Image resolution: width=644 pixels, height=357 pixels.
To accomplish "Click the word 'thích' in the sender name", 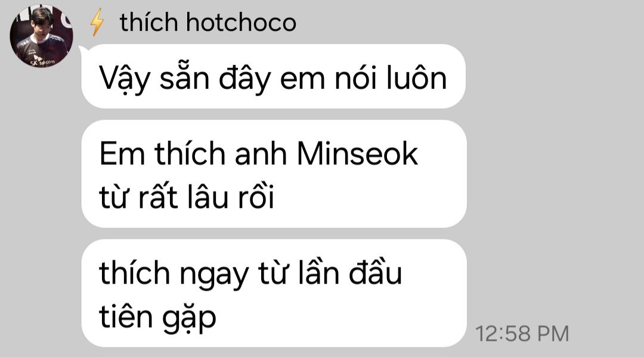I will (x=148, y=22).
